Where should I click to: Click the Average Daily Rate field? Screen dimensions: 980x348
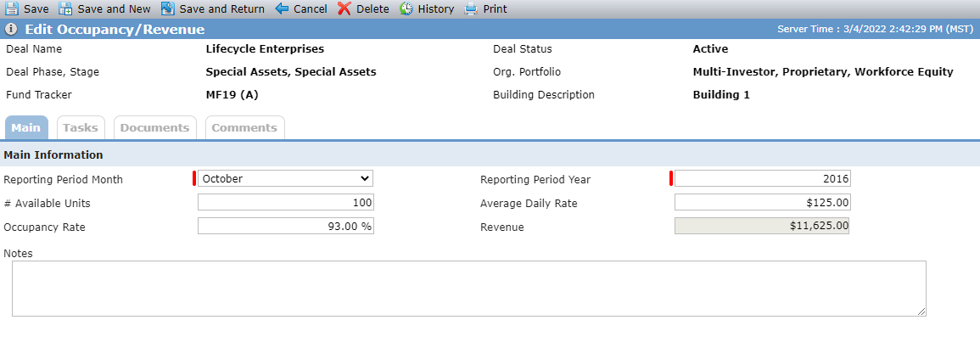[x=763, y=202]
